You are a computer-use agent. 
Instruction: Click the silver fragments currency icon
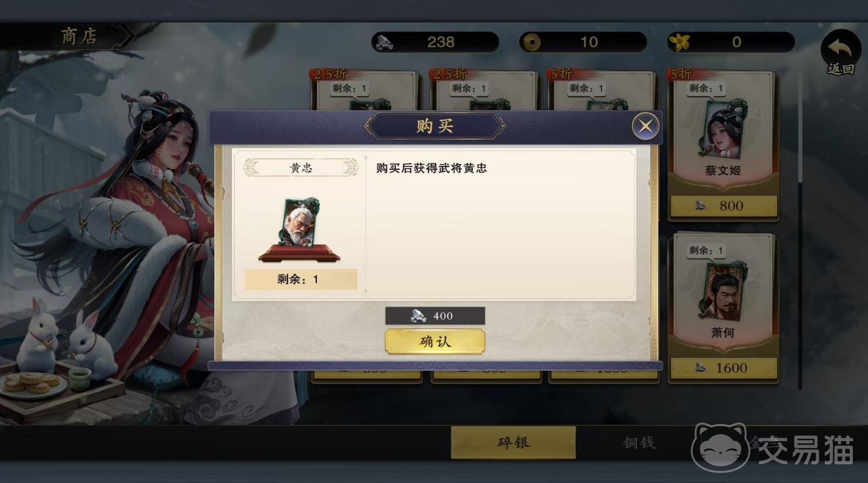pos(385,42)
